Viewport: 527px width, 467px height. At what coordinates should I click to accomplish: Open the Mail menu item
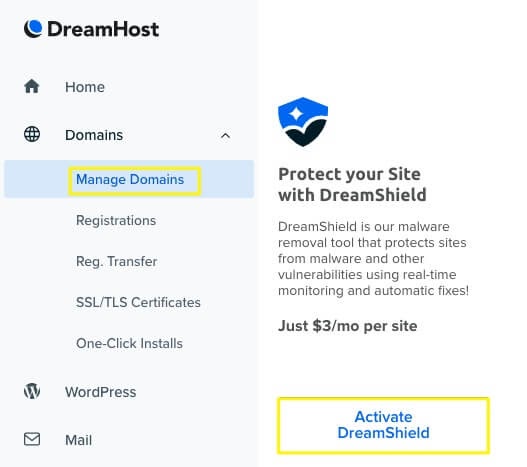pyautogui.click(x=78, y=440)
